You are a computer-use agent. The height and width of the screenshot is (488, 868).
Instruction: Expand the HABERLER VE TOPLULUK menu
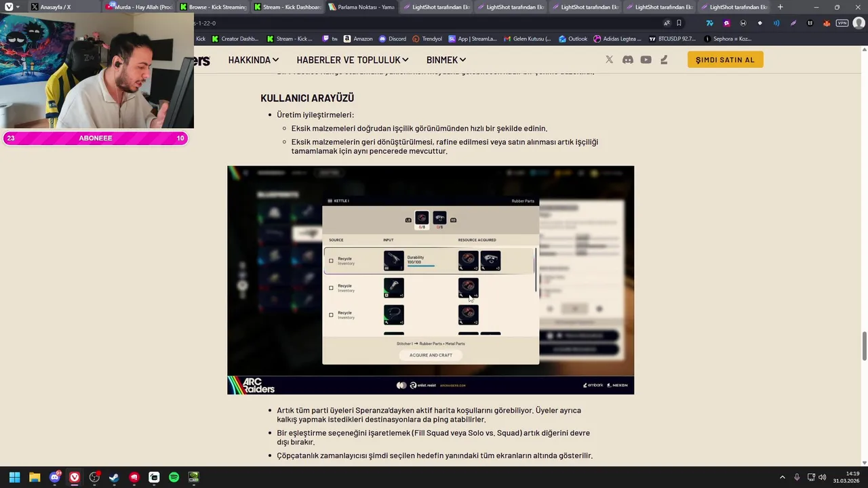[x=353, y=60]
